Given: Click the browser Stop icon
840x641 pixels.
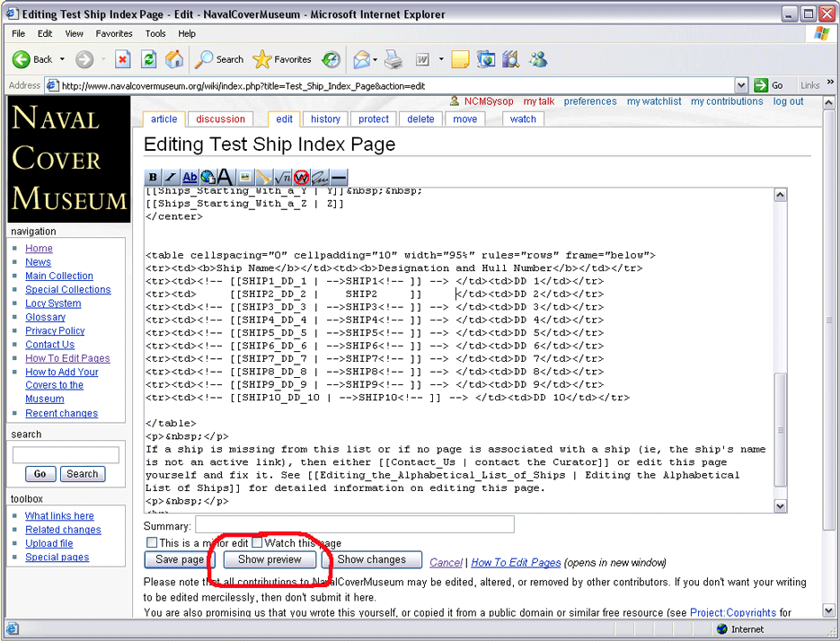Looking at the screenshot, I should (x=123, y=59).
